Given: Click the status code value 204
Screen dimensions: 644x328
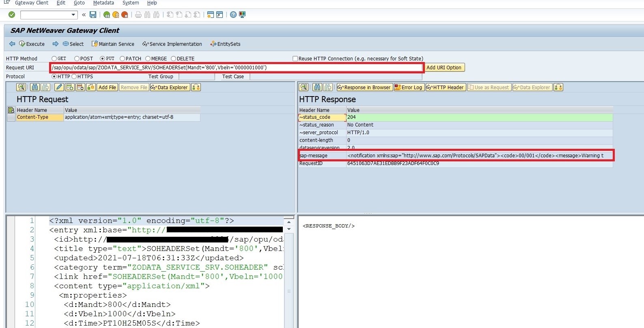Looking at the screenshot, I should (351, 118).
